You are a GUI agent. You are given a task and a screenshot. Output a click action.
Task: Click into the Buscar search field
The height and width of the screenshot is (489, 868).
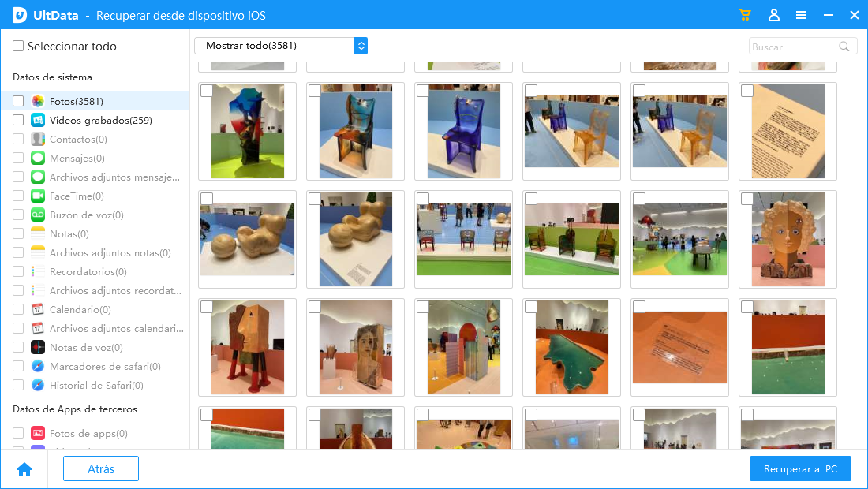(791, 47)
